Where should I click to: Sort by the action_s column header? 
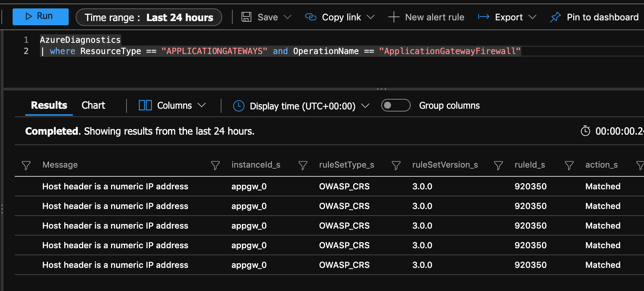(x=602, y=165)
